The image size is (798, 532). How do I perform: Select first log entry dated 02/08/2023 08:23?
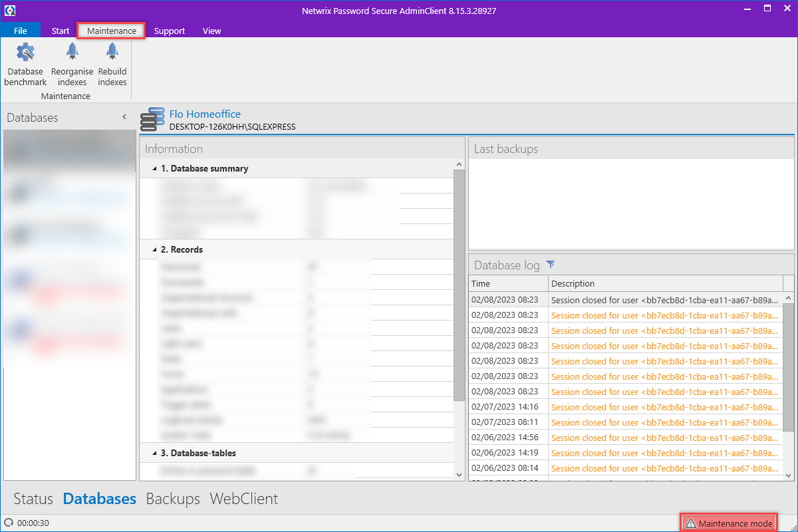click(x=626, y=300)
